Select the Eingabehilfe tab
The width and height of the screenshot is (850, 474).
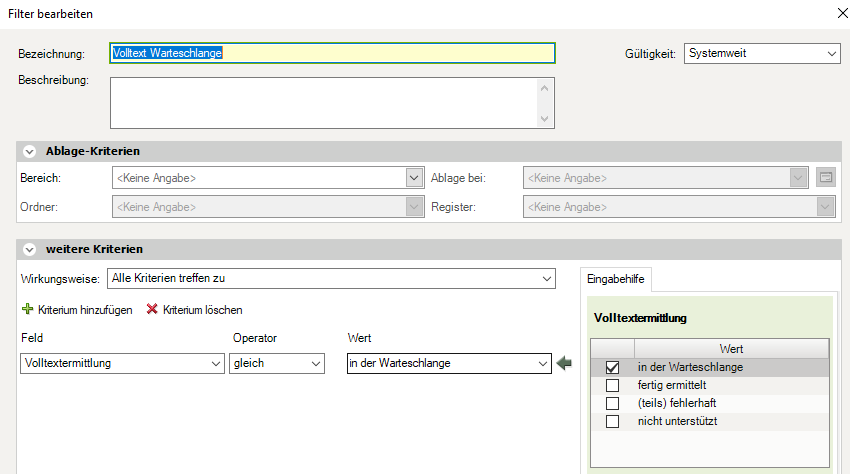coord(616,280)
